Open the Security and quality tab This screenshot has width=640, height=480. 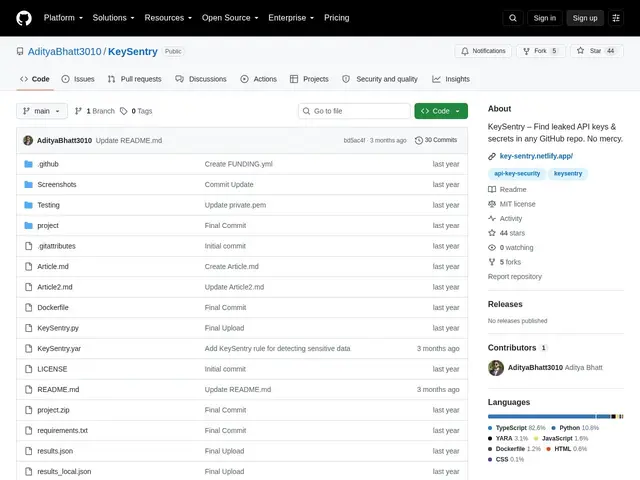point(380,79)
